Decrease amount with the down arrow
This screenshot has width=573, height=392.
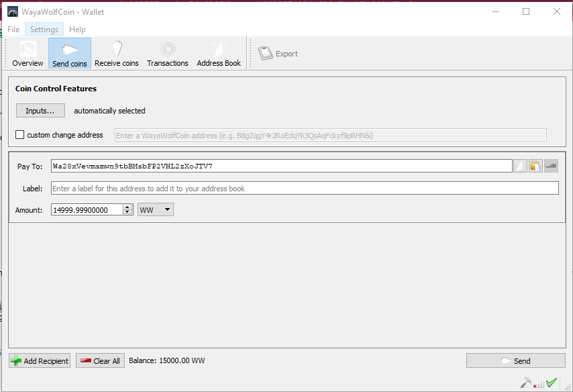[127, 213]
